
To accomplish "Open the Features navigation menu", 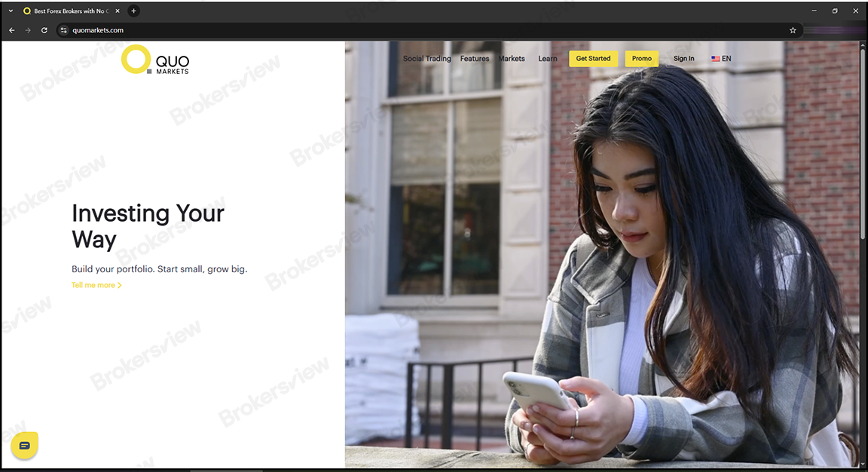I will [x=475, y=59].
